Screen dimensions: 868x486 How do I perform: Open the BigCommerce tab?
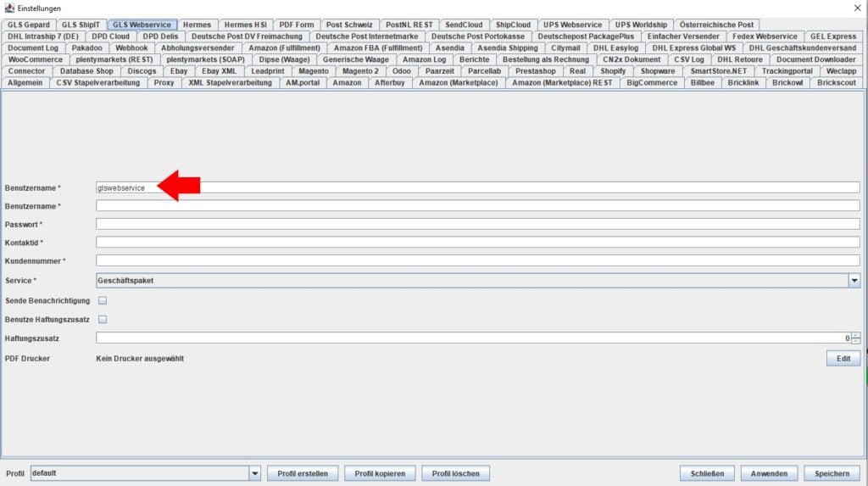(x=652, y=83)
